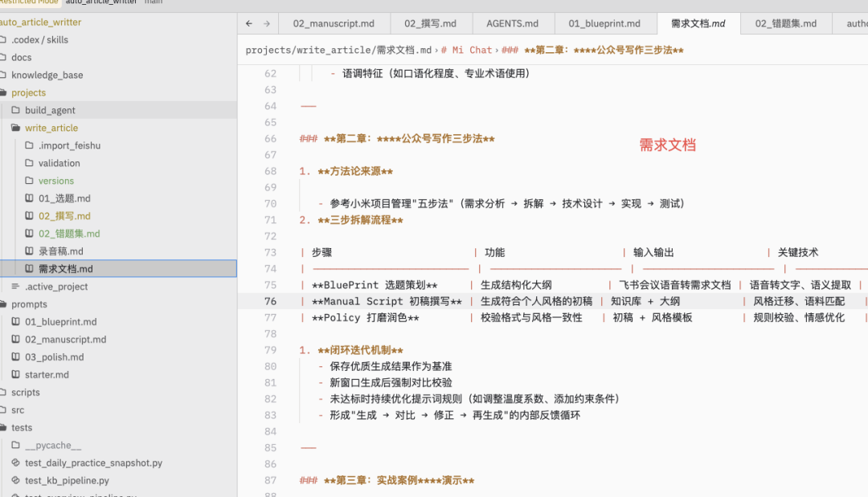Screen dimensions: 868x497
Task: Click the book icon beside starter.md
Action: click(16, 374)
